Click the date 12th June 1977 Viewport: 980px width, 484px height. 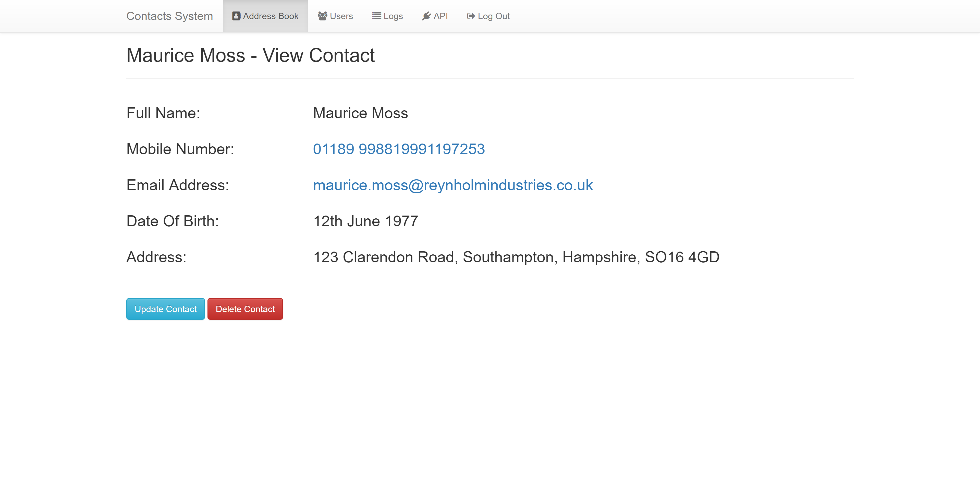tap(365, 221)
